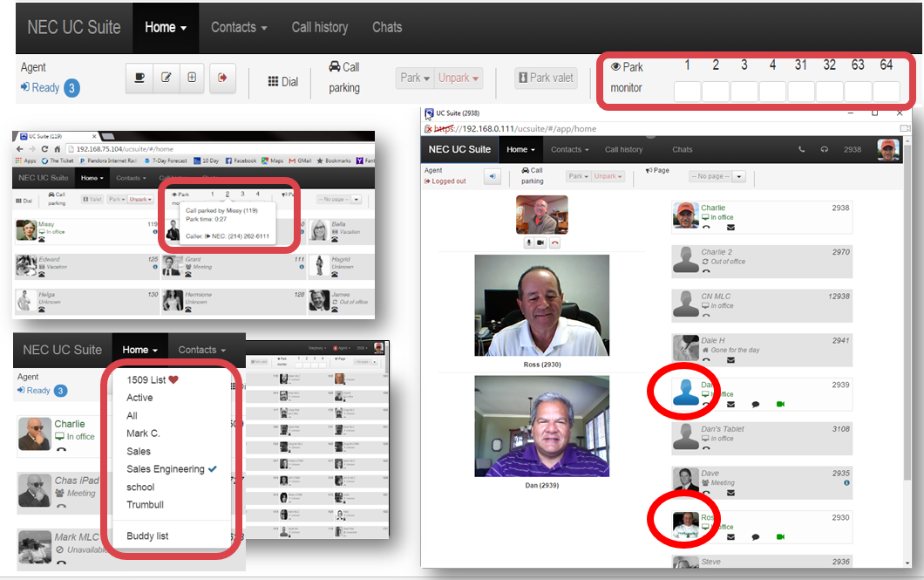This screenshot has height=580, width=924.
Task: Open Chats in the 2938 window navbar
Action: pyautogui.click(x=682, y=150)
